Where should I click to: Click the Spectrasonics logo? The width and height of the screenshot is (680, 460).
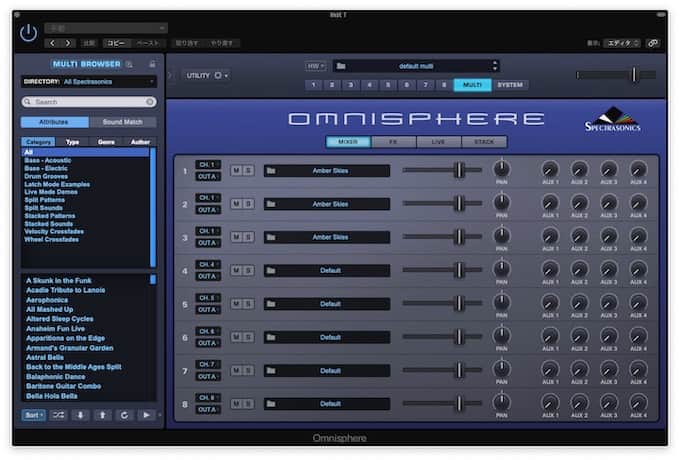612,119
